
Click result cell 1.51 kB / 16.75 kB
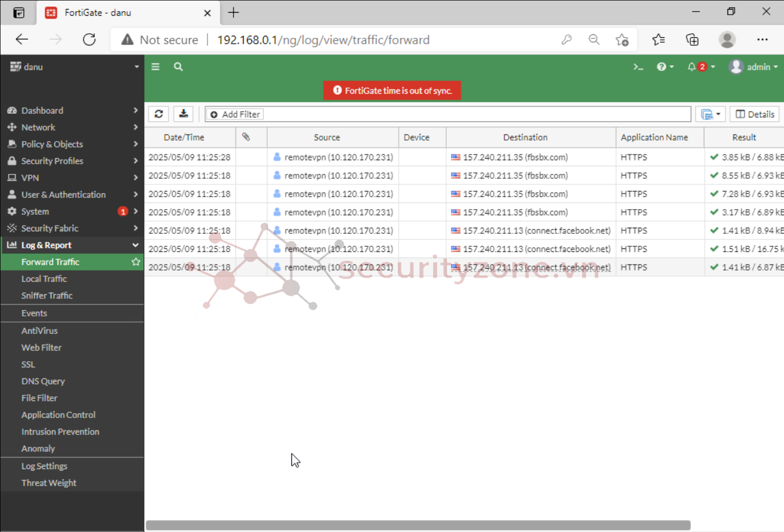[x=744, y=249]
